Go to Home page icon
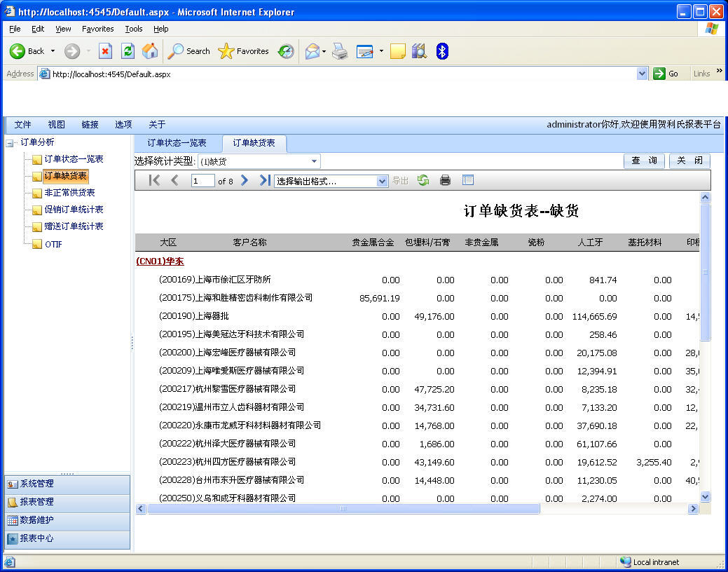728x572 pixels. tap(149, 51)
